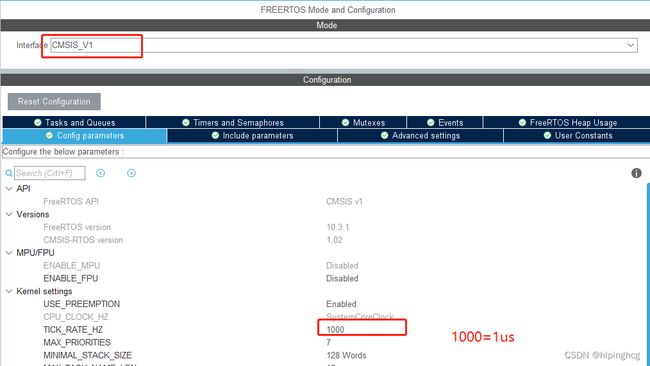Select the MAX_PRIORITIES parameter
The width and height of the screenshot is (650, 366).
click(x=77, y=342)
